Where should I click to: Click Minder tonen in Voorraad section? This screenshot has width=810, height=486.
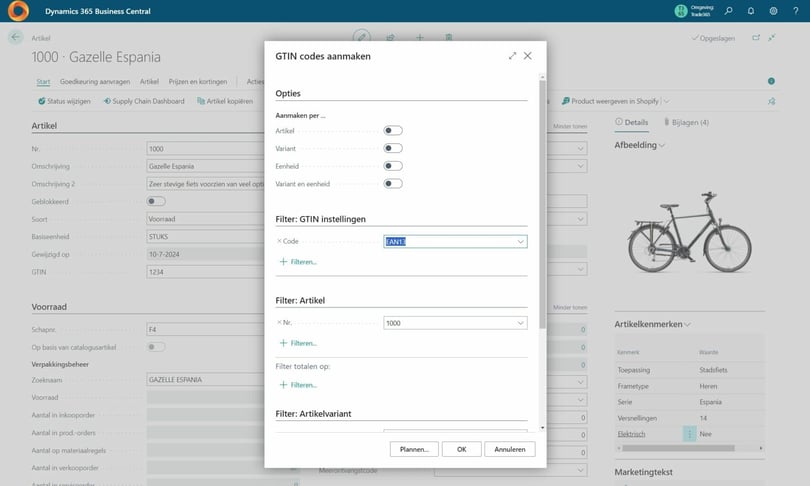(570, 307)
